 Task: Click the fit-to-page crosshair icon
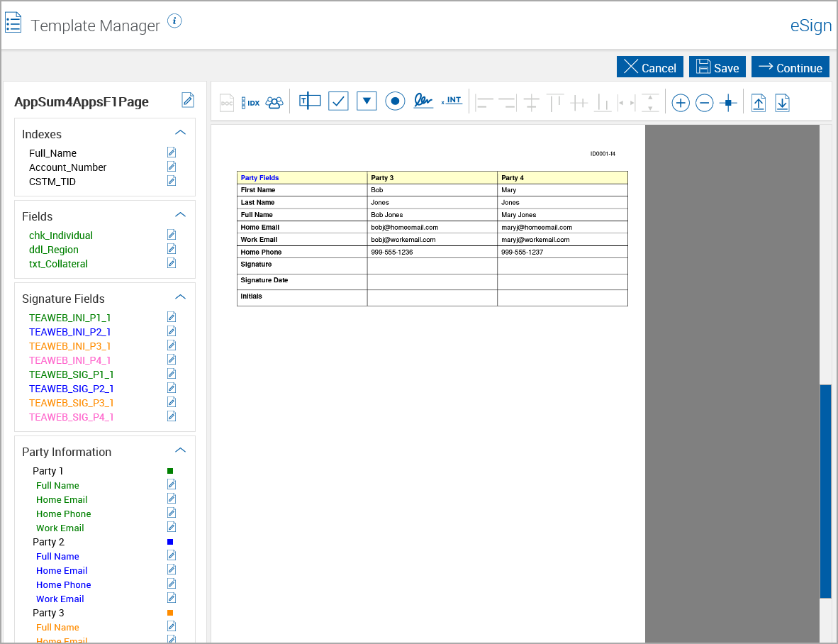(x=728, y=103)
